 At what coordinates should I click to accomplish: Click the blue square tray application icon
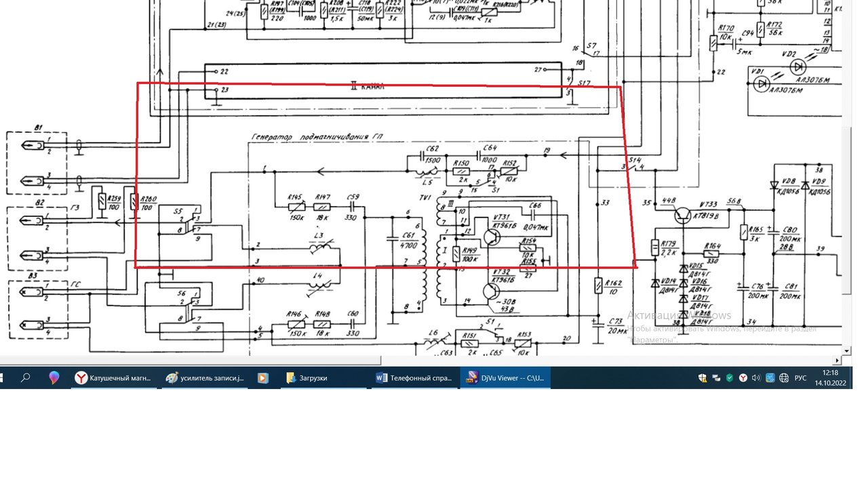[x=770, y=378]
